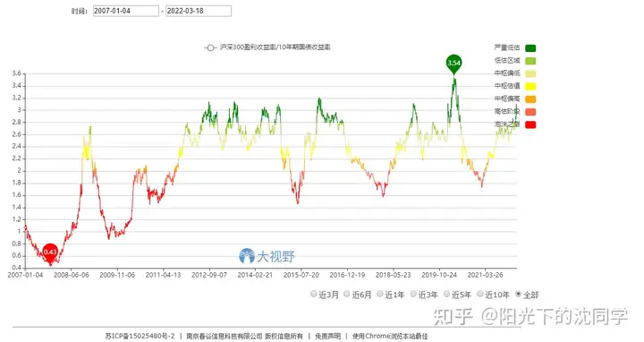Select the 近6月 radio button
Image resolution: width=644 pixels, height=342 pixels.
[347, 294]
